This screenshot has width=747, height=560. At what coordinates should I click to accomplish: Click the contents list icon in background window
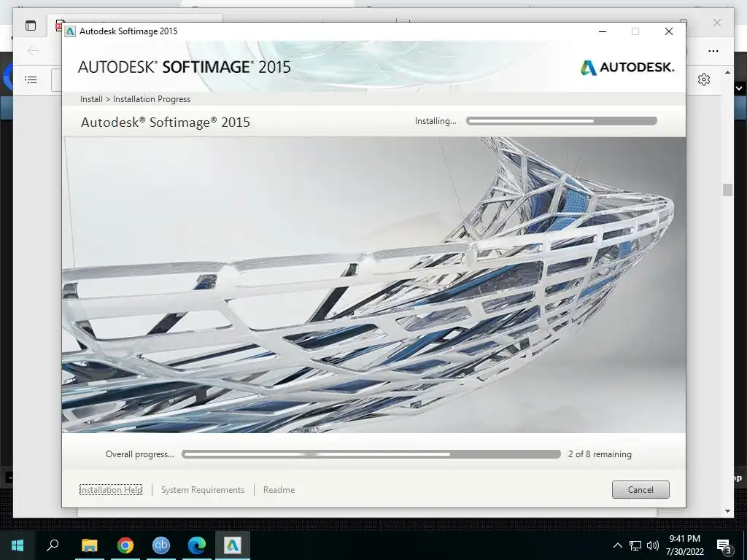pos(31,79)
